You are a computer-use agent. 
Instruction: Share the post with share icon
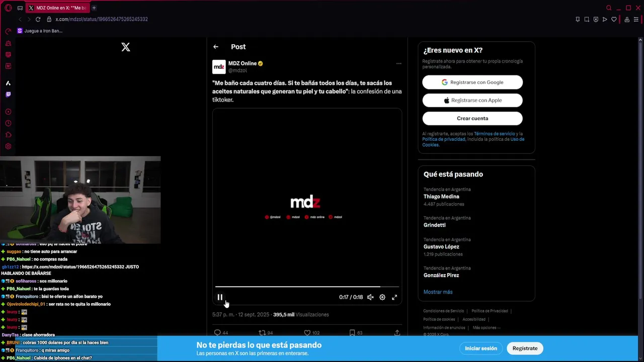coord(397,333)
